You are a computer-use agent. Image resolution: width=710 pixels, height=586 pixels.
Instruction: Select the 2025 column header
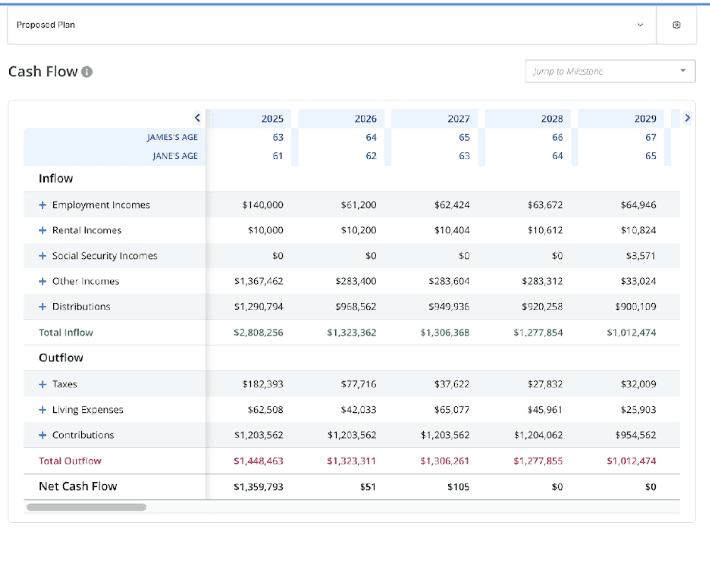click(272, 119)
